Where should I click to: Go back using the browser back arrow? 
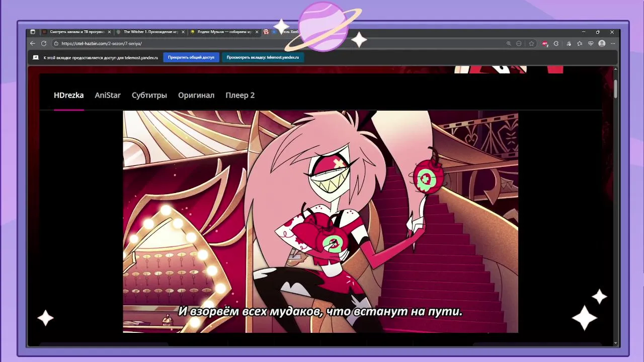(33, 44)
